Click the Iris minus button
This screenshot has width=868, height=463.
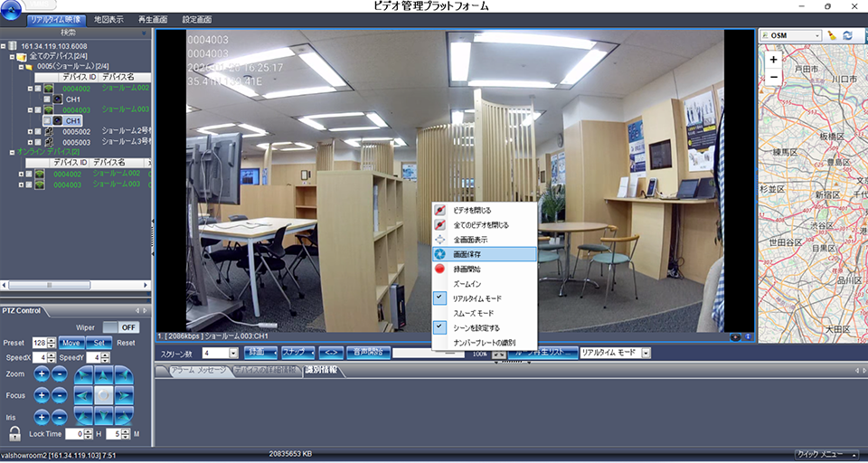[x=60, y=417]
